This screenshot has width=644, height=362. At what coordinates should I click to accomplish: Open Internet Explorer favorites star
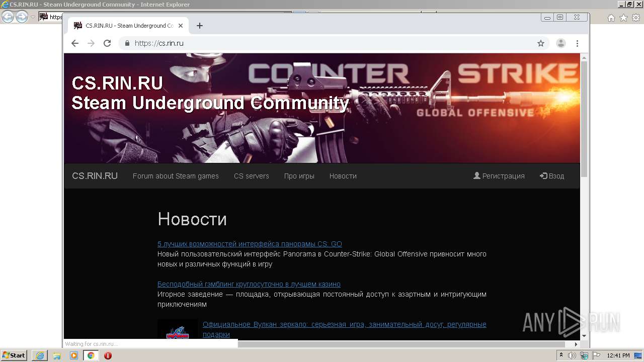623,18
